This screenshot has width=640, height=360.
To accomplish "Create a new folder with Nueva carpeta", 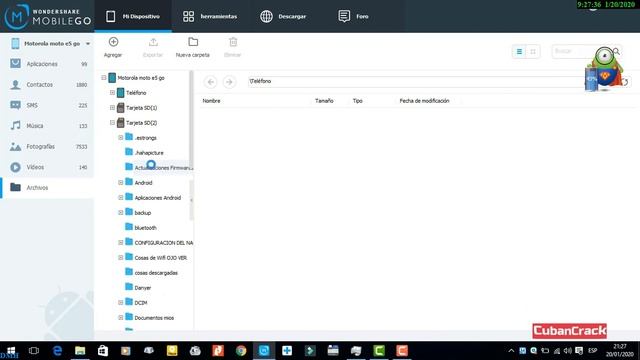I will 193,47.
